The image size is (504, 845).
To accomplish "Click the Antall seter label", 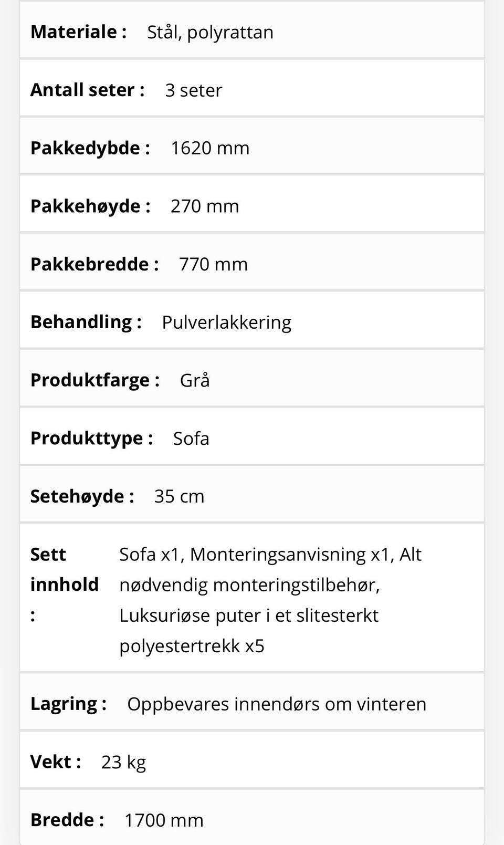I will [x=87, y=90].
